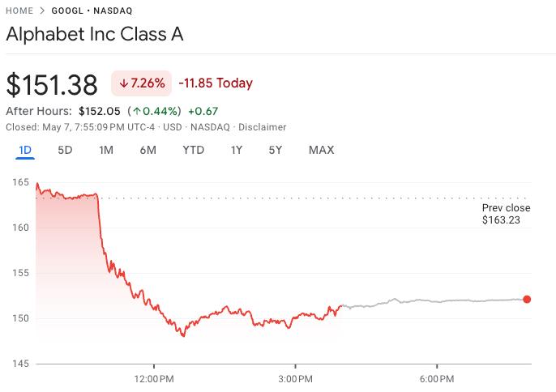This screenshot has width=556, height=392.
Task: Click the HOME breadcrumb link
Action: click(x=19, y=11)
